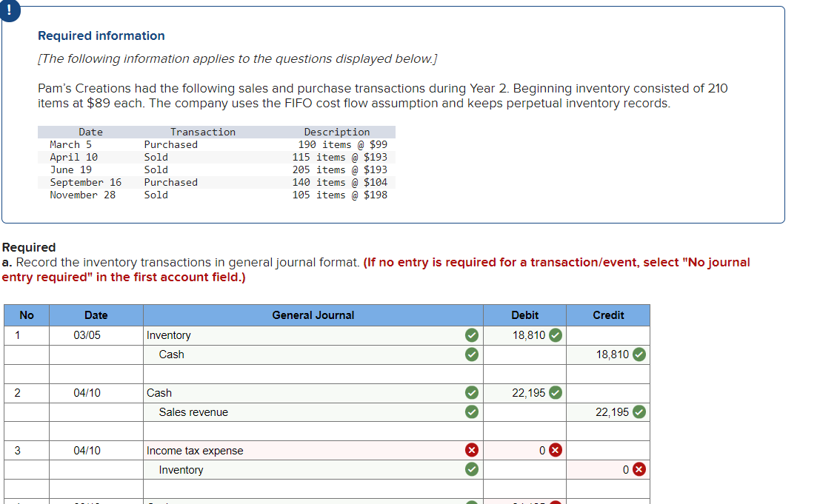The image size is (820, 504).
Task: Select Cash account field for entry 2
Action: [x=313, y=393]
